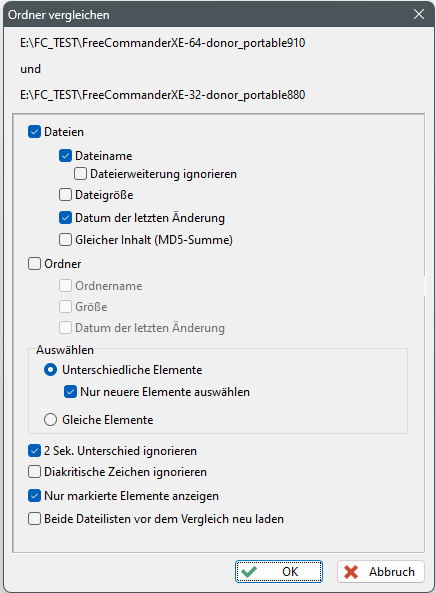
Task: Click the Ordner vergleichen title bar
Action: click(206, 14)
